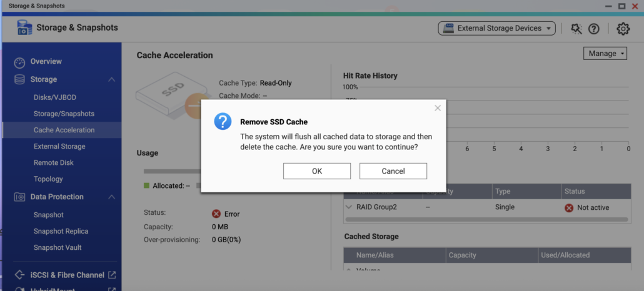This screenshot has width=644, height=291.
Task: Open the External Storage Devices dropdown
Action: pyautogui.click(x=496, y=28)
